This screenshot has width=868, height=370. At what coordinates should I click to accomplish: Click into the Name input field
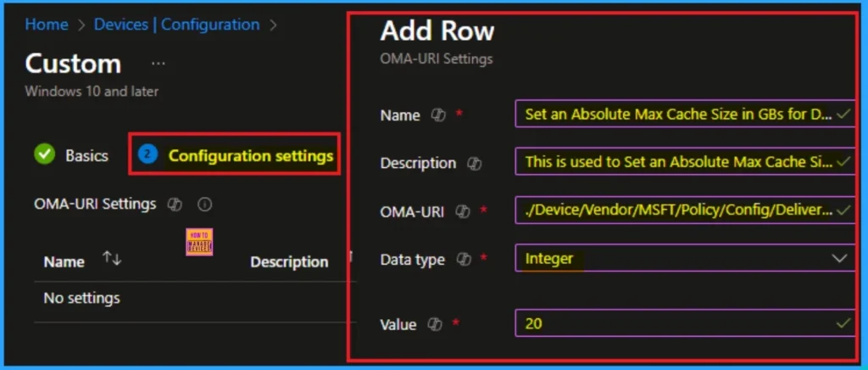pos(678,114)
